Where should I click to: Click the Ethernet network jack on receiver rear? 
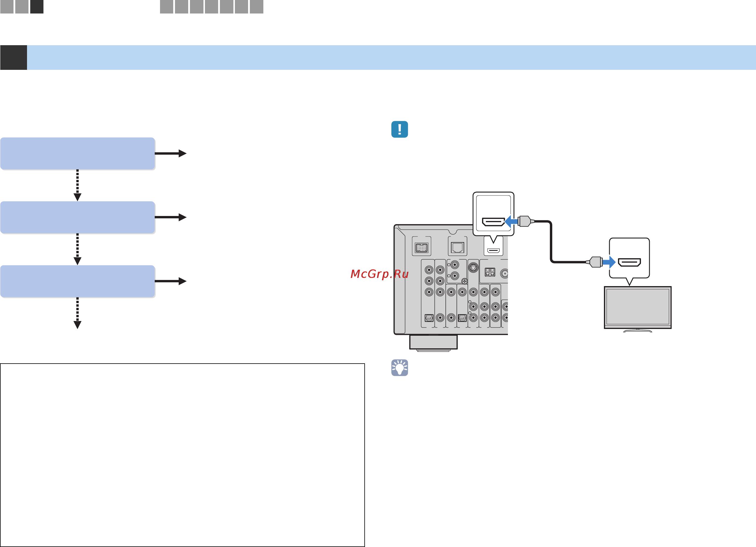pos(457,247)
